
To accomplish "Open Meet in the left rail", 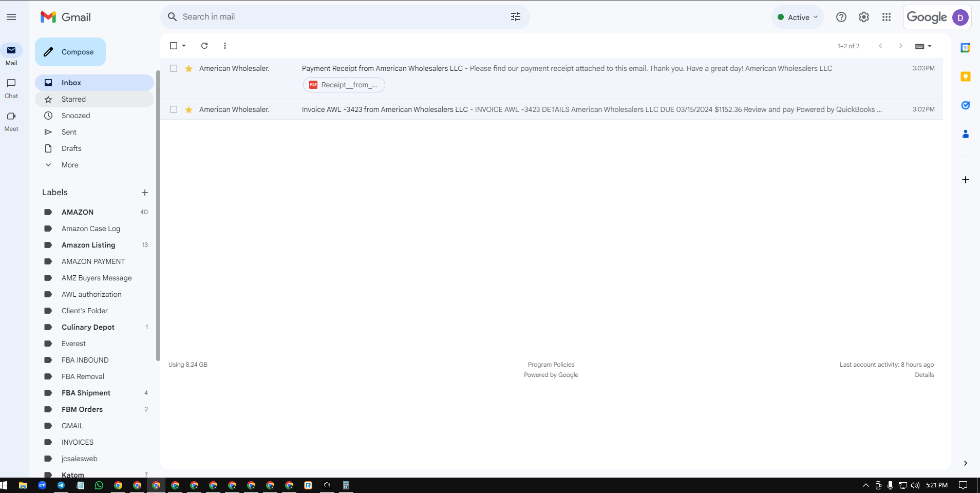I will 11,121.
